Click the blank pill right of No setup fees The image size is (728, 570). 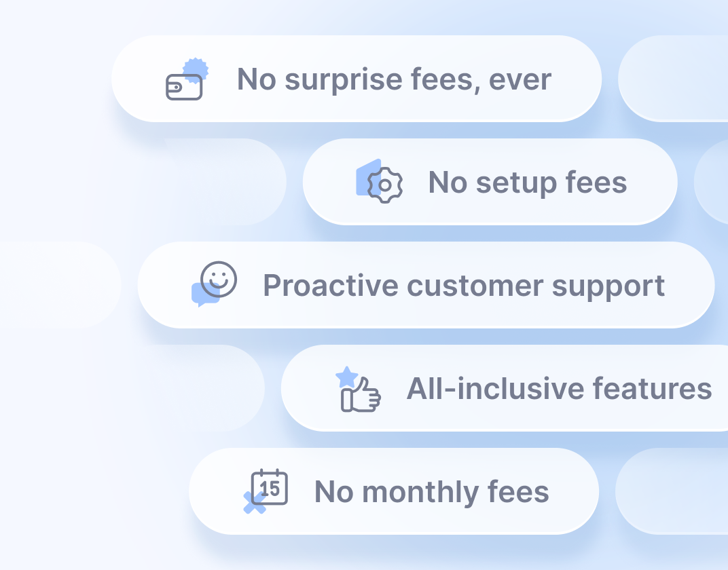tap(713, 182)
